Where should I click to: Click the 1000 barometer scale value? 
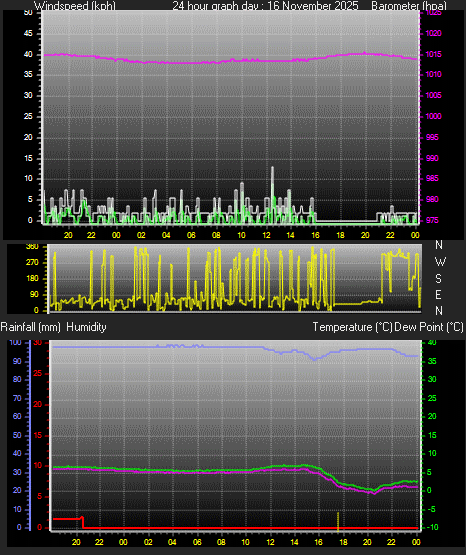click(x=433, y=116)
